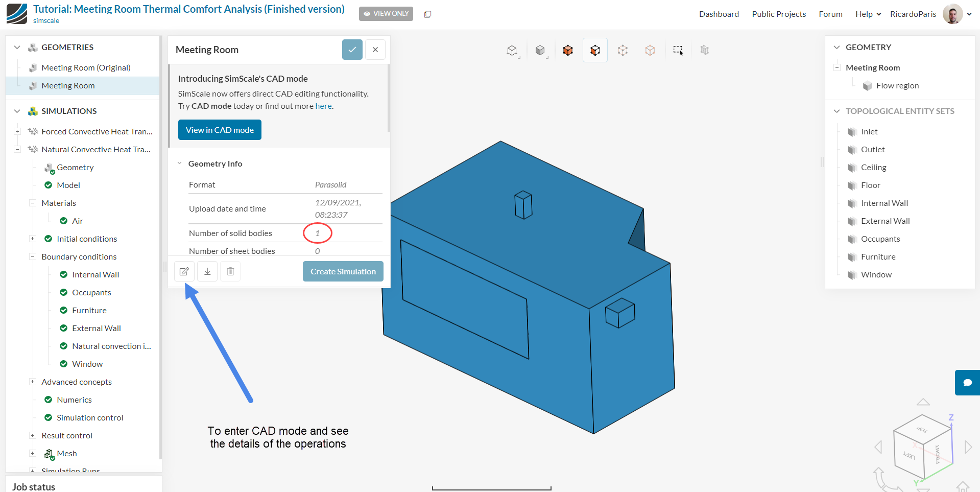Click the simscale owner link
The width and height of the screenshot is (980, 492).
[x=46, y=21]
